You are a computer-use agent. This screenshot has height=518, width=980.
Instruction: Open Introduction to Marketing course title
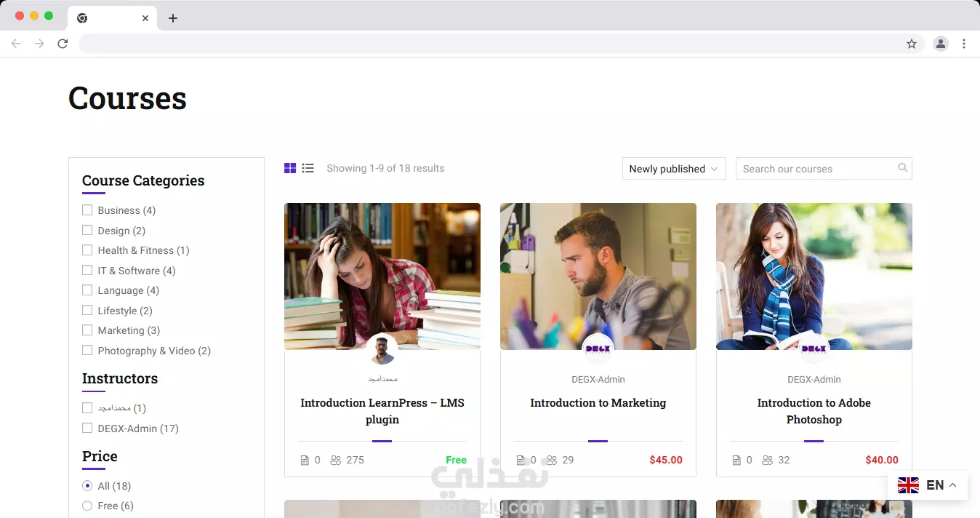598,403
